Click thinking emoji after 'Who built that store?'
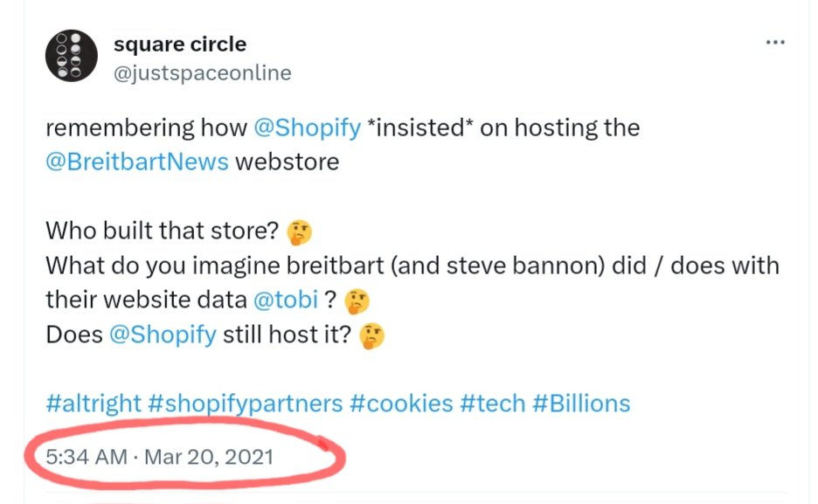This screenshot has height=504, width=818. [300, 232]
